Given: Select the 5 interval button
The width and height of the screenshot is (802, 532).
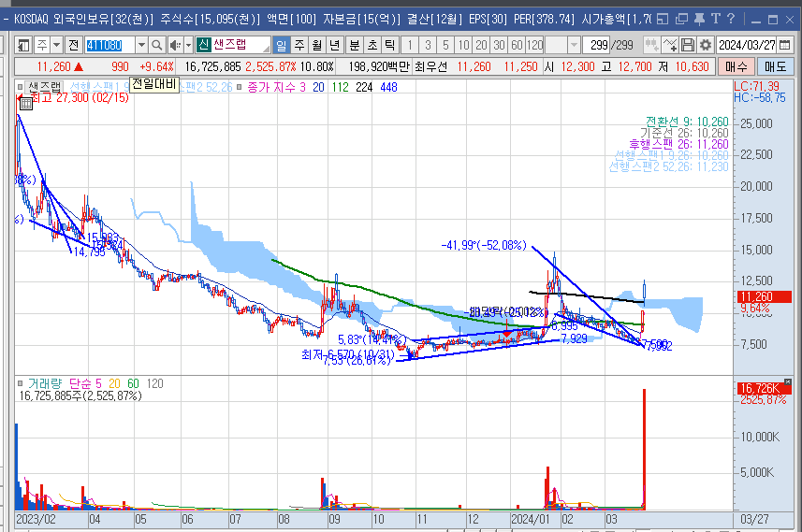Looking at the screenshot, I should tap(445, 46).
